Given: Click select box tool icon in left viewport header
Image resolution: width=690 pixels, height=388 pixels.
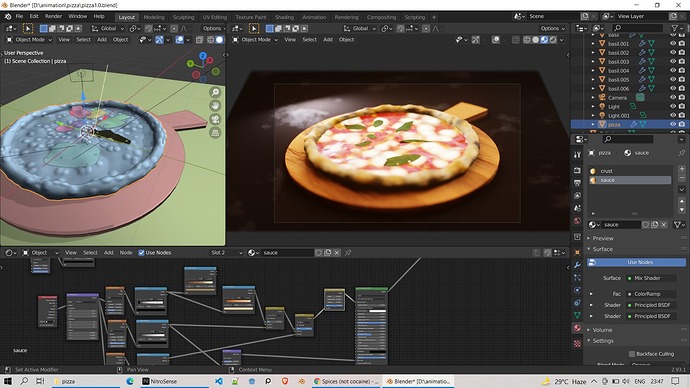Looking at the screenshot, I should (x=28, y=29).
